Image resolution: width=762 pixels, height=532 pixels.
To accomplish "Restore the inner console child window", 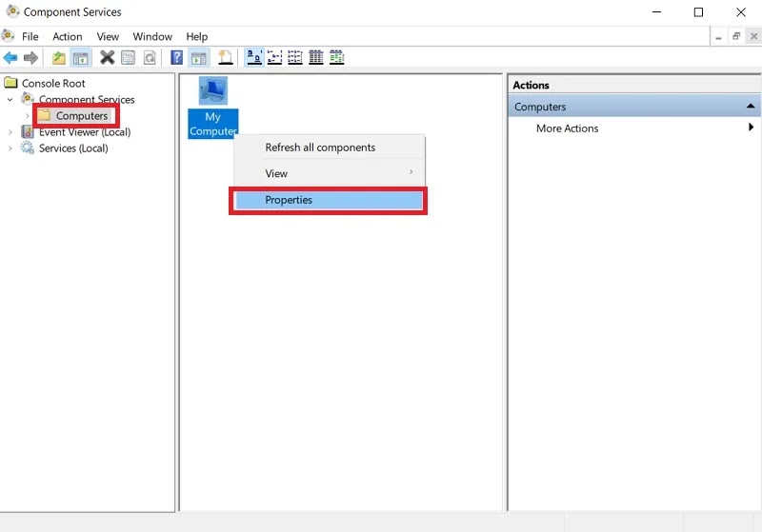I will pyautogui.click(x=736, y=36).
